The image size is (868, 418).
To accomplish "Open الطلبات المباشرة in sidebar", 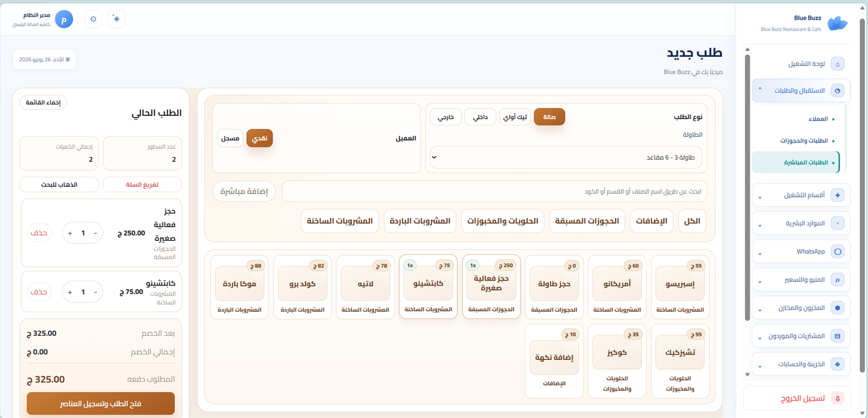I will [x=795, y=162].
